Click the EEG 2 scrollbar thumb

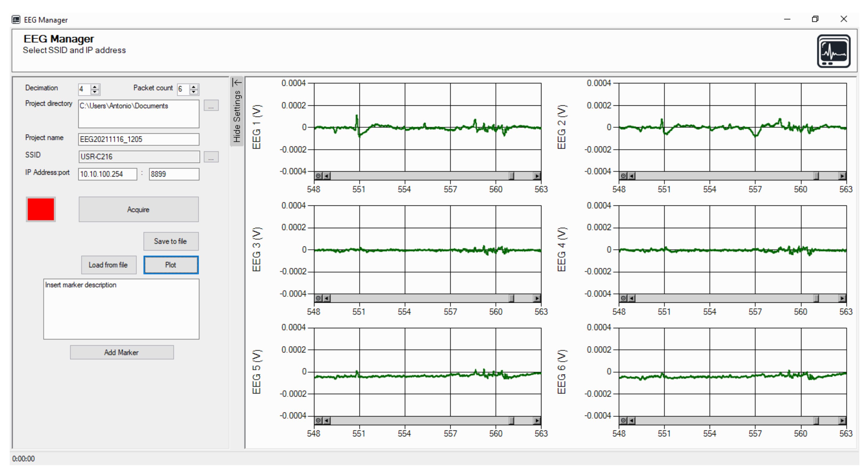(x=816, y=176)
